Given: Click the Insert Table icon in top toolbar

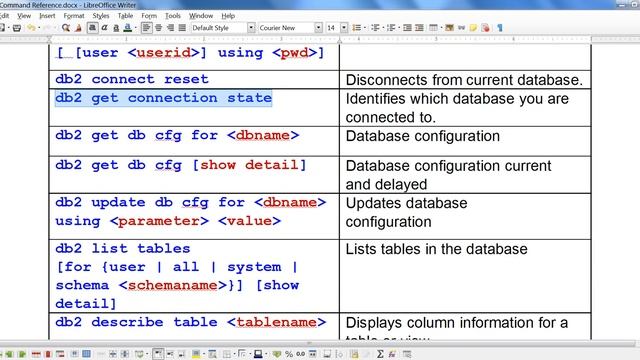Looking at the screenshot, I should click(433, 28).
